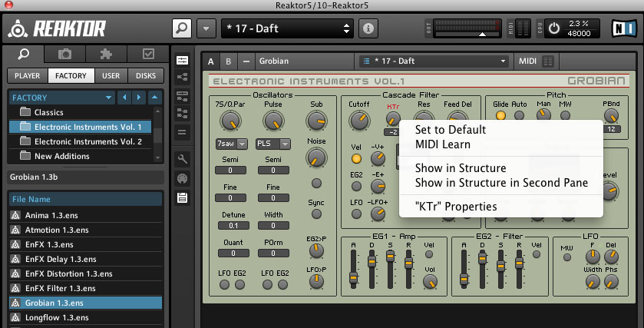Click the NI logo icon
This screenshot has height=328, width=644.
point(624,28)
